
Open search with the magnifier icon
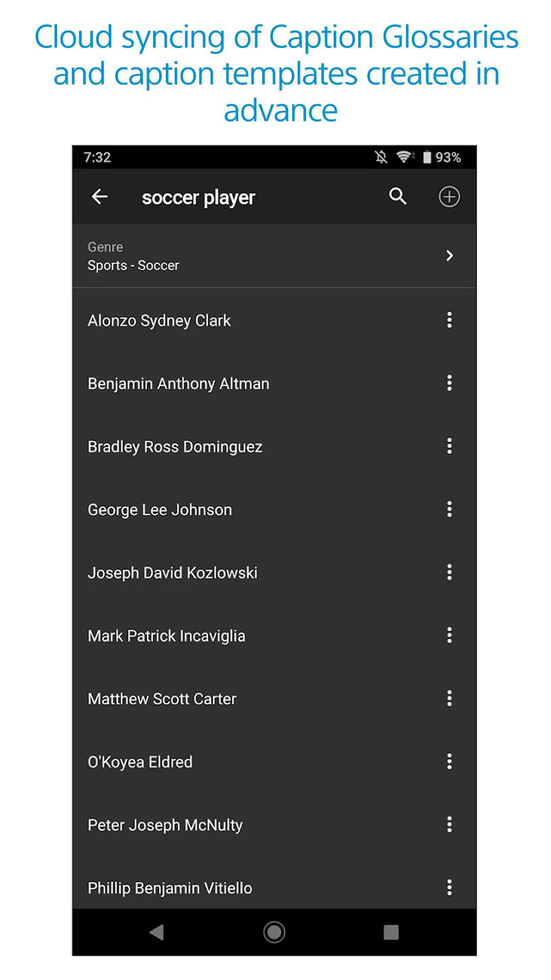[397, 196]
